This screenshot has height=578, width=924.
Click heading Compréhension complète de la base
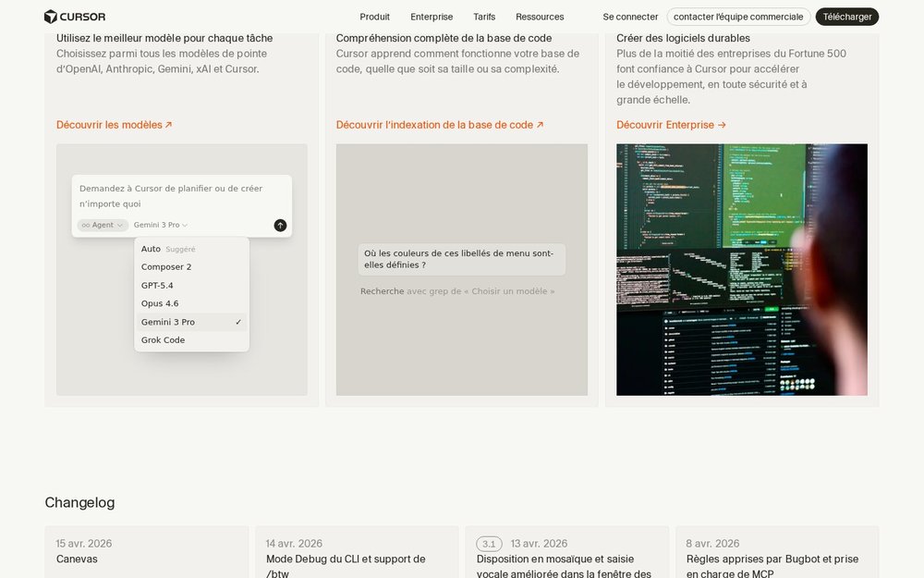[444, 38]
